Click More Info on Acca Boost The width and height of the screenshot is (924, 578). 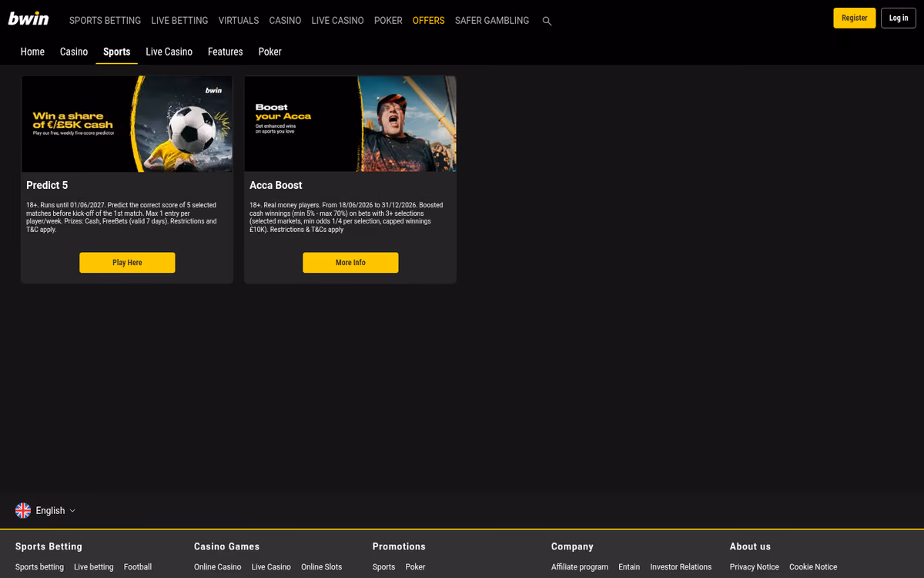pyautogui.click(x=350, y=263)
